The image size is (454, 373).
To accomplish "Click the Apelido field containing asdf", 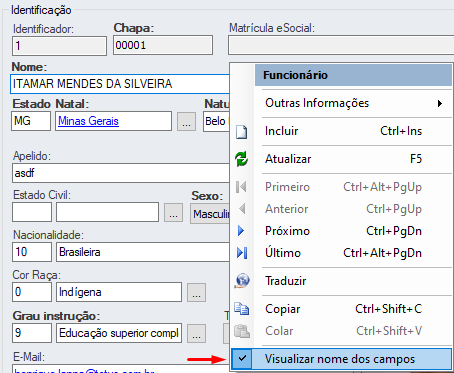I will [x=121, y=173].
